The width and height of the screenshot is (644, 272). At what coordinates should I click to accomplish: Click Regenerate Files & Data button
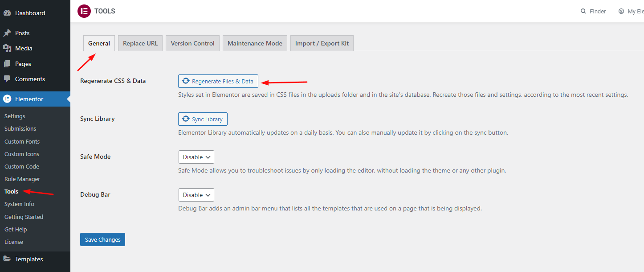tap(218, 81)
